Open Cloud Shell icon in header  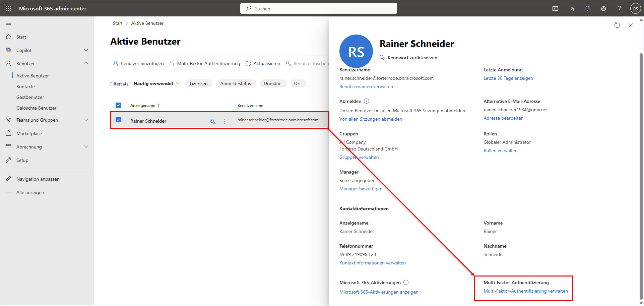pos(555,9)
